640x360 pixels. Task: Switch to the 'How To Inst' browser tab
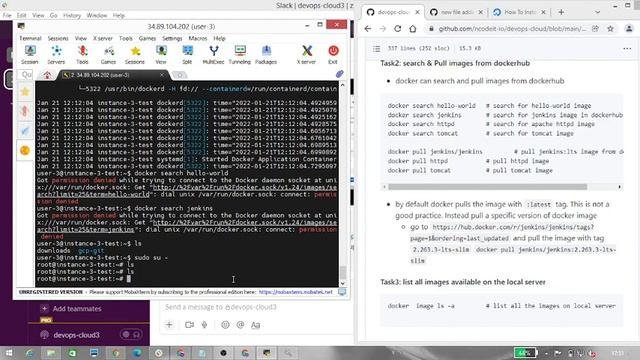point(519,12)
